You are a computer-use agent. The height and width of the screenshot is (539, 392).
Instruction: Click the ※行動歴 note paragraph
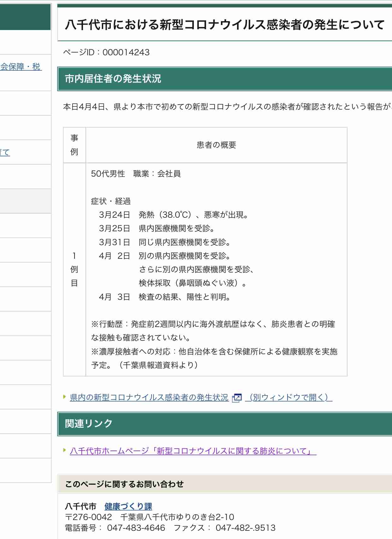213,331
